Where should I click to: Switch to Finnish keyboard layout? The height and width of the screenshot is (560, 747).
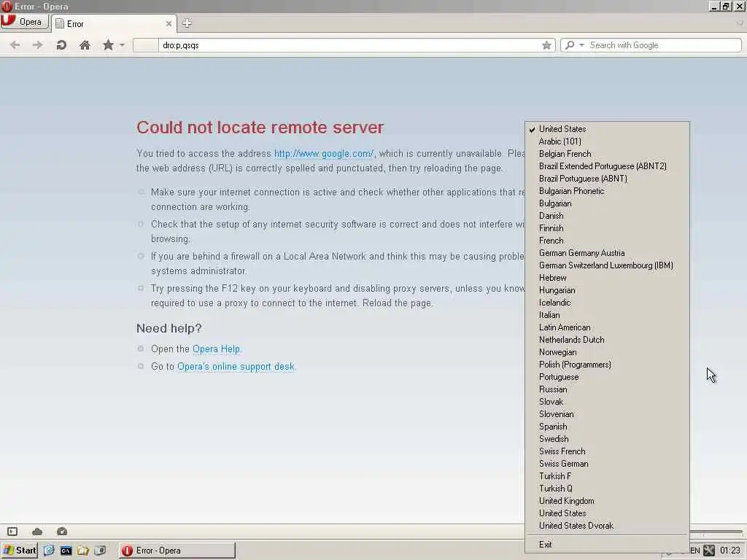pyautogui.click(x=608, y=228)
